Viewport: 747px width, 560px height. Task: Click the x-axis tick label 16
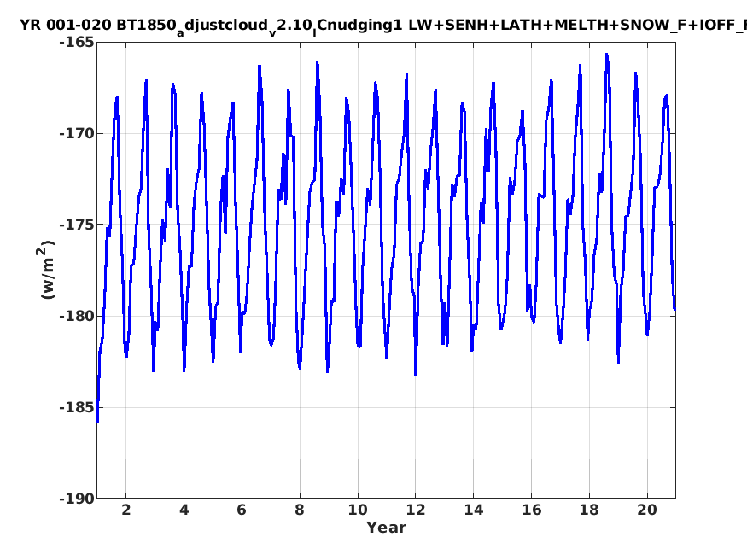531,510
